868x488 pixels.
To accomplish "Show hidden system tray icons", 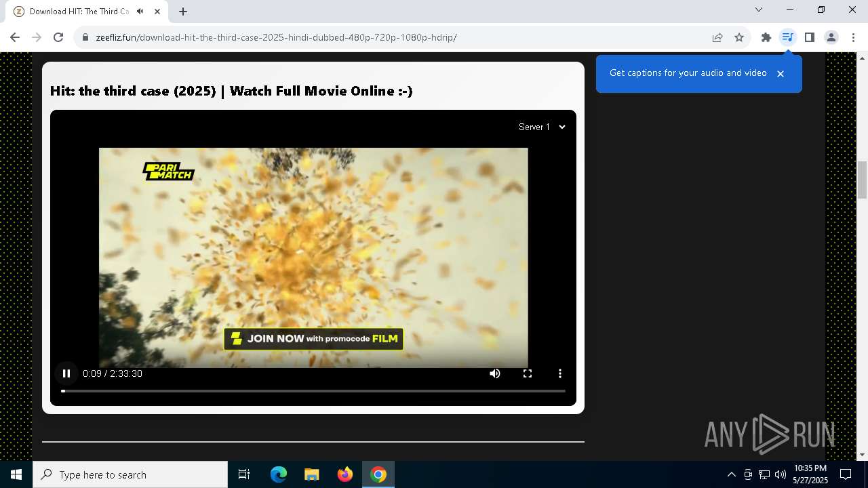I will click(x=731, y=474).
